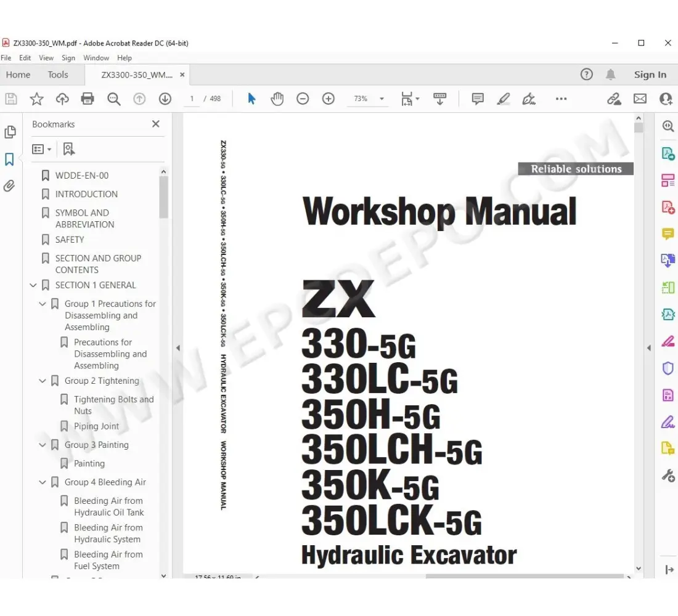This screenshot has height=616, width=678.
Task: Select the Highlight text pen tool
Action: (504, 99)
